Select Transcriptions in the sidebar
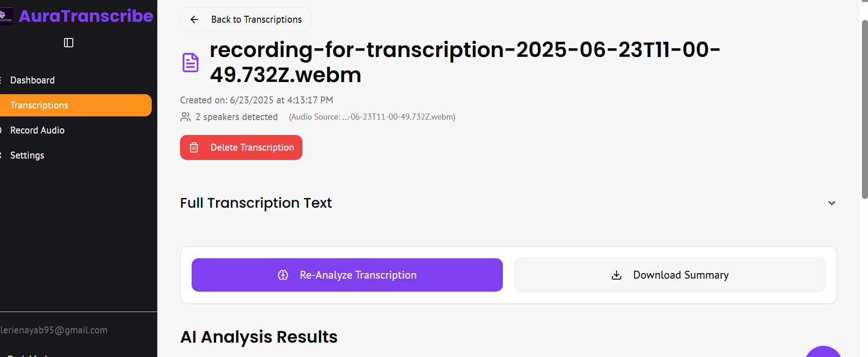The height and width of the screenshot is (357, 868). (x=39, y=105)
